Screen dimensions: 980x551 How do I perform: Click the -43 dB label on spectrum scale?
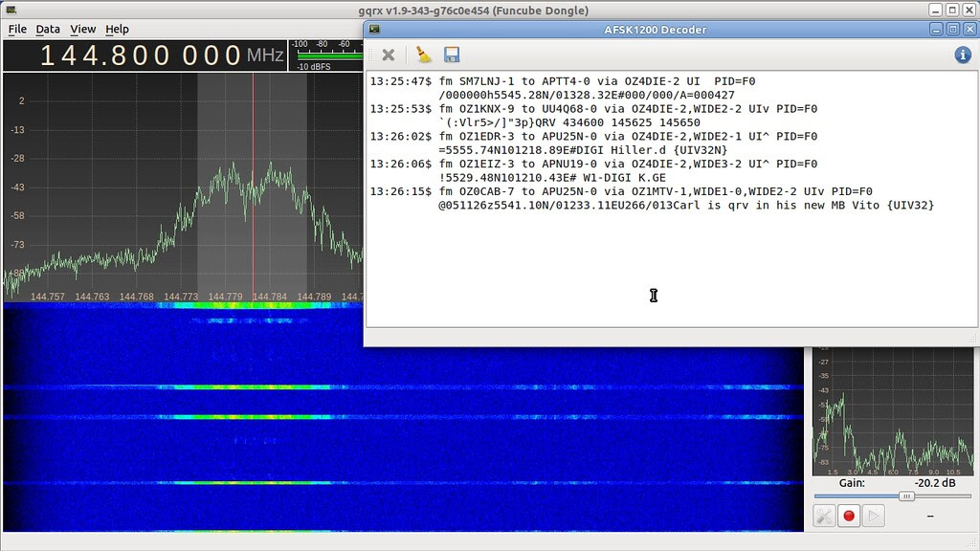[17, 187]
